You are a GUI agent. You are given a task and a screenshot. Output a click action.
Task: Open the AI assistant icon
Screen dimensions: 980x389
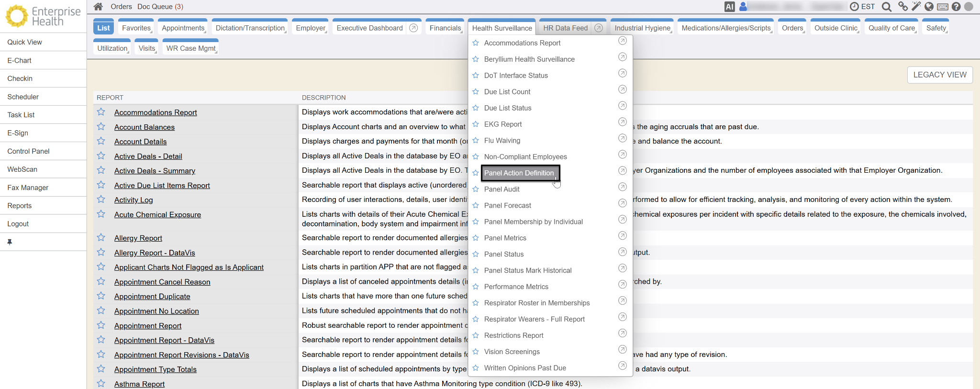pos(729,7)
